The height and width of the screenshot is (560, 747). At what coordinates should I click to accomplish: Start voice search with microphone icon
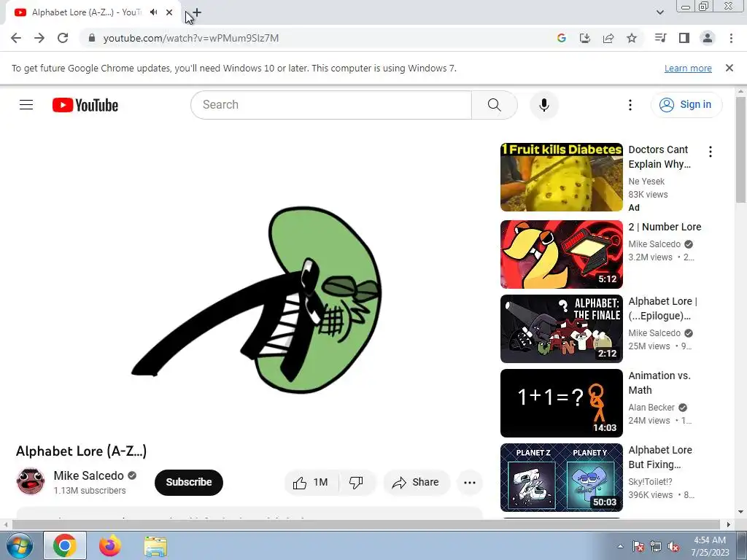click(543, 105)
